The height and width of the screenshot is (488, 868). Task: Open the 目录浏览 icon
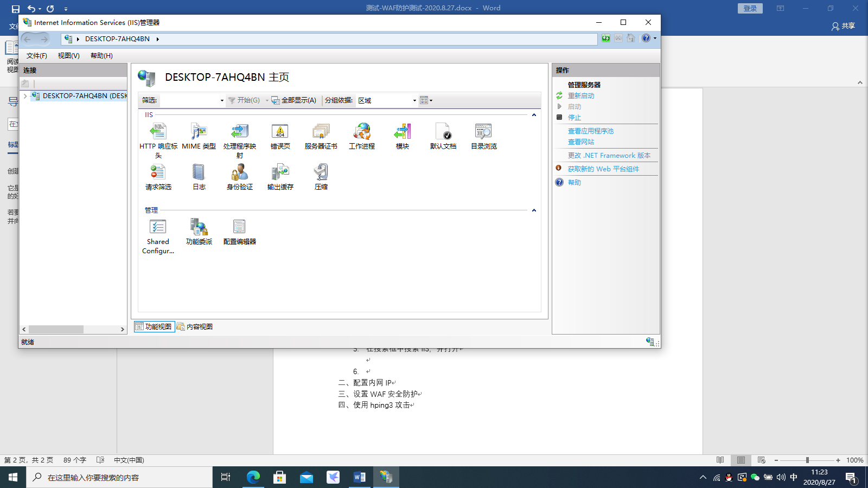click(483, 131)
